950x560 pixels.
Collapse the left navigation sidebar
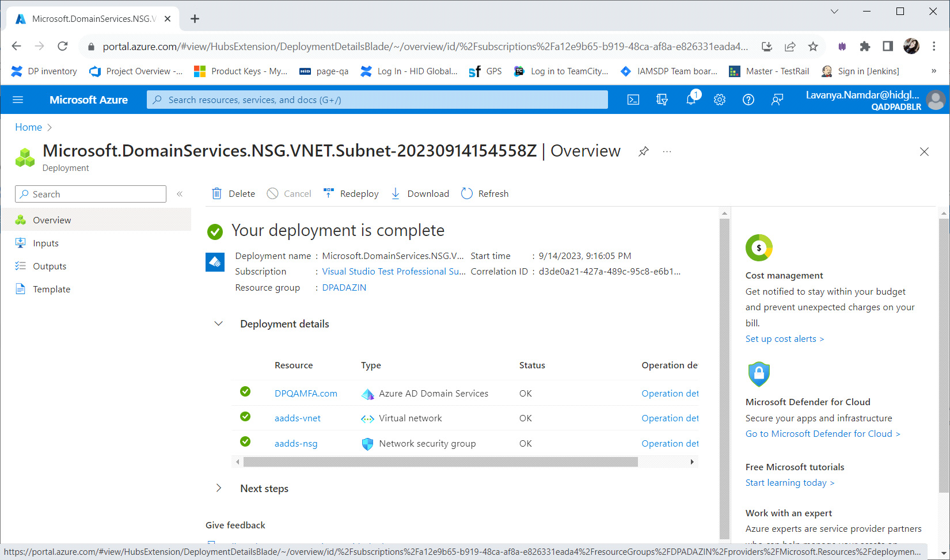tap(180, 194)
